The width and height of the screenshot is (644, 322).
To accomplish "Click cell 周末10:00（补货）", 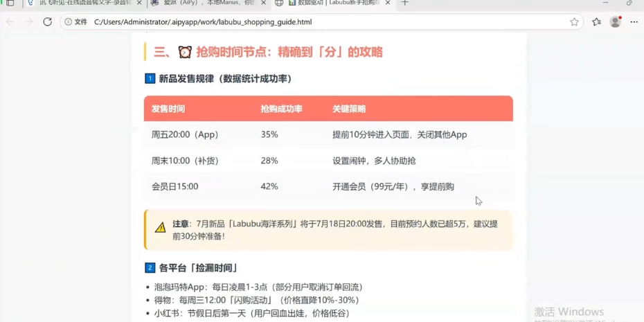I will point(185,161).
